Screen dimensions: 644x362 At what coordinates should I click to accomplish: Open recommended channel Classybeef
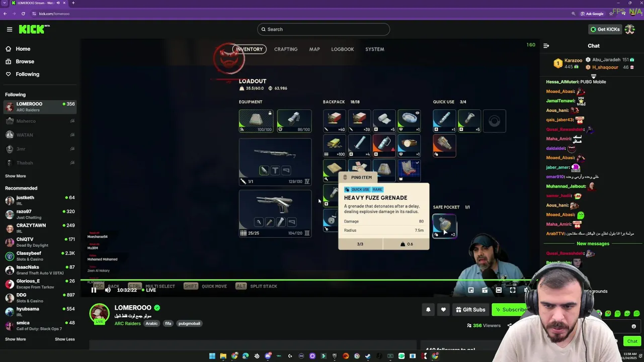40,256
